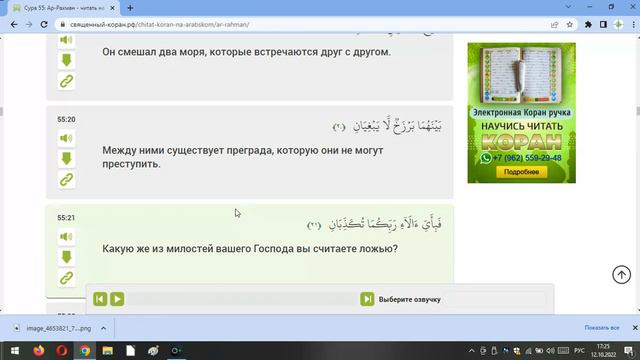Click the browser address bar URL
640x360 pixels.
(x=160, y=24)
